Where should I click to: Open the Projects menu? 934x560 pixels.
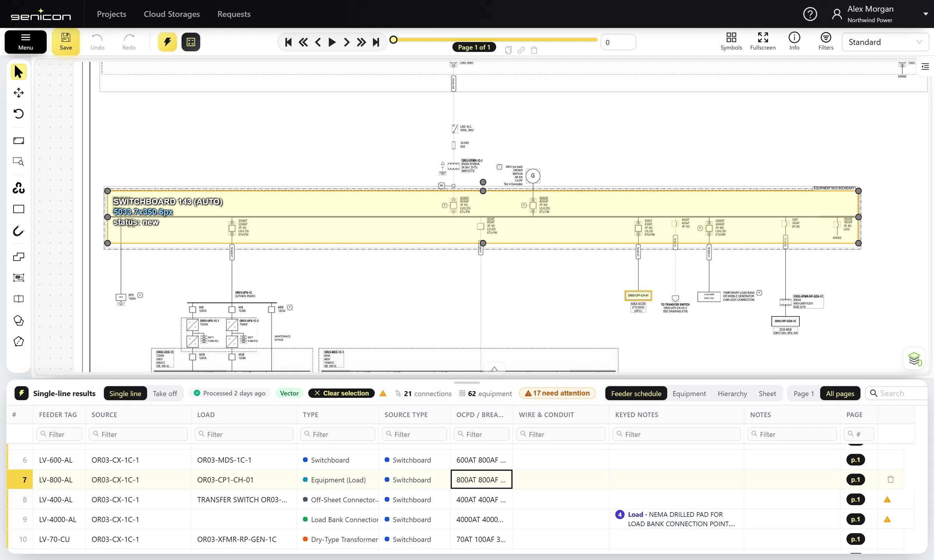coord(111,14)
